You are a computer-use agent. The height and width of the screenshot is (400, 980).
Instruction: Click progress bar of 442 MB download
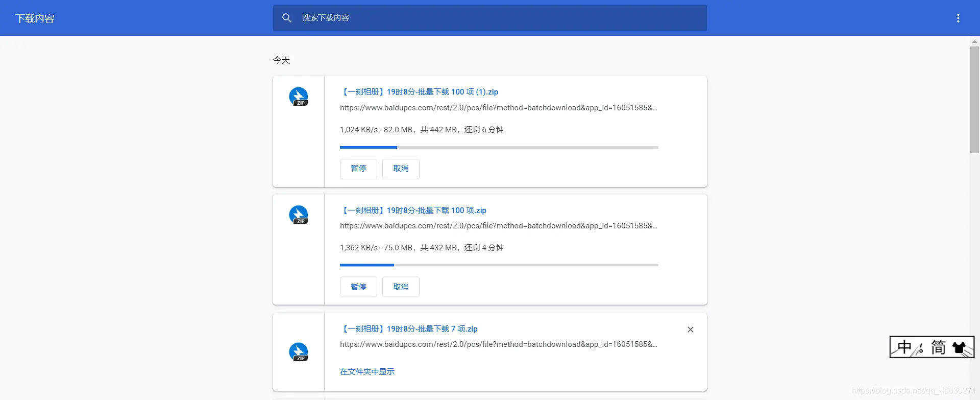click(x=499, y=147)
